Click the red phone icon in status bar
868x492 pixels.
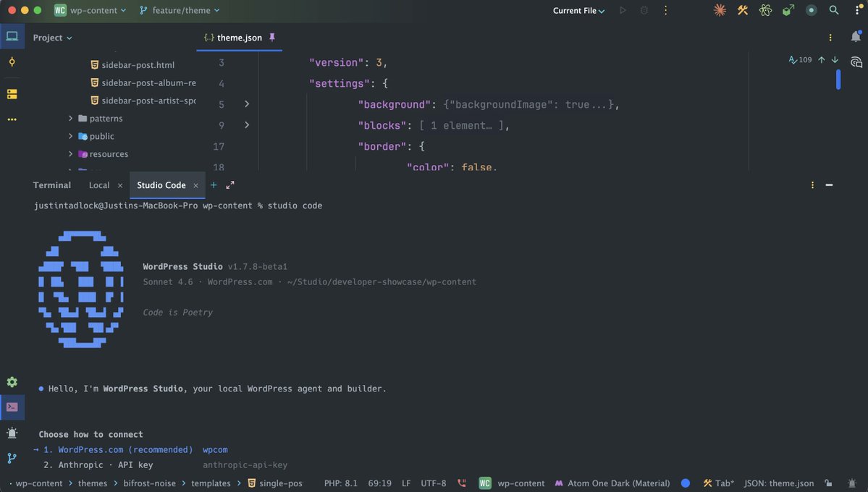462,483
